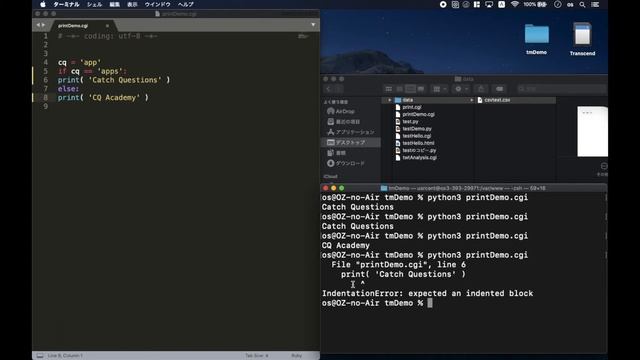This screenshot has height=360, width=640.
Task: Click the AirPlay display icon in menu bar
Action: point(489,4)
